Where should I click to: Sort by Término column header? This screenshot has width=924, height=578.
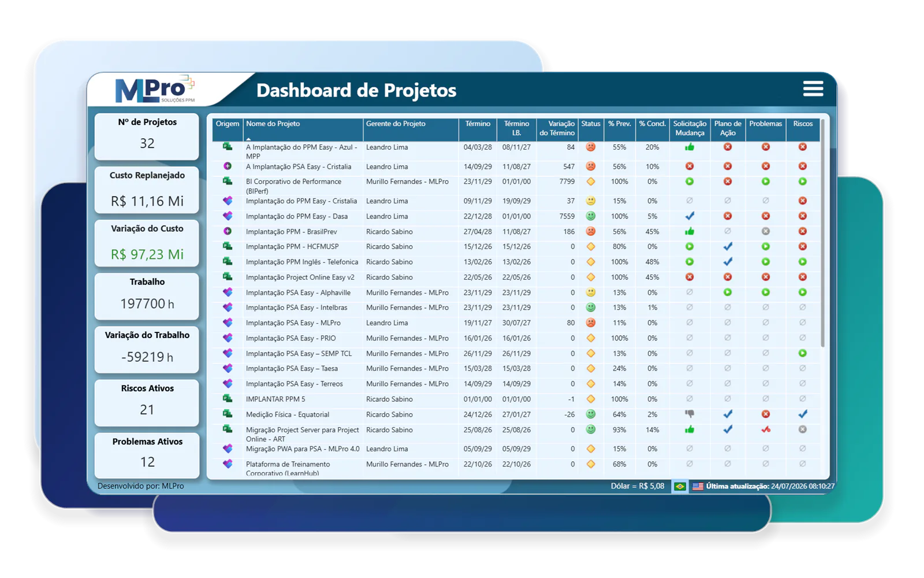coord(478,129)
